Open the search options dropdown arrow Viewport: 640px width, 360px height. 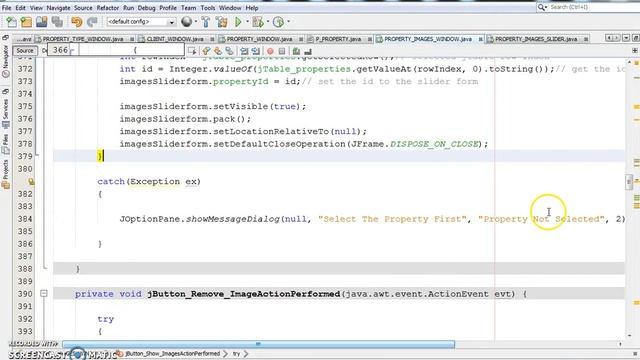pos(546,8)
